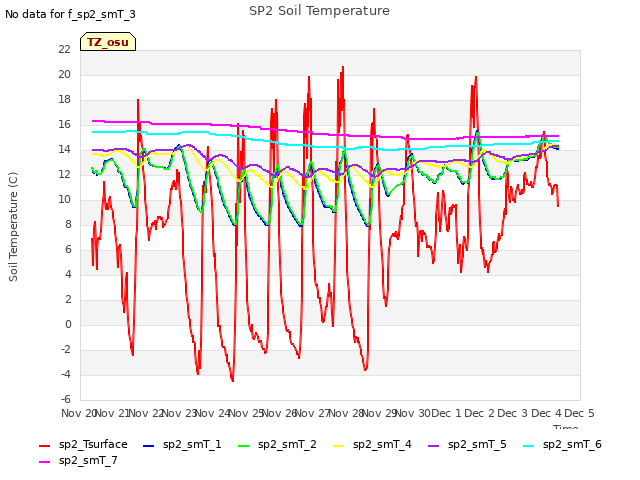Click the cyan sp2_smT_6 legend swatch
Viewport: 640px width, 480px height.
pyautogui.click(x=528, y=446)
